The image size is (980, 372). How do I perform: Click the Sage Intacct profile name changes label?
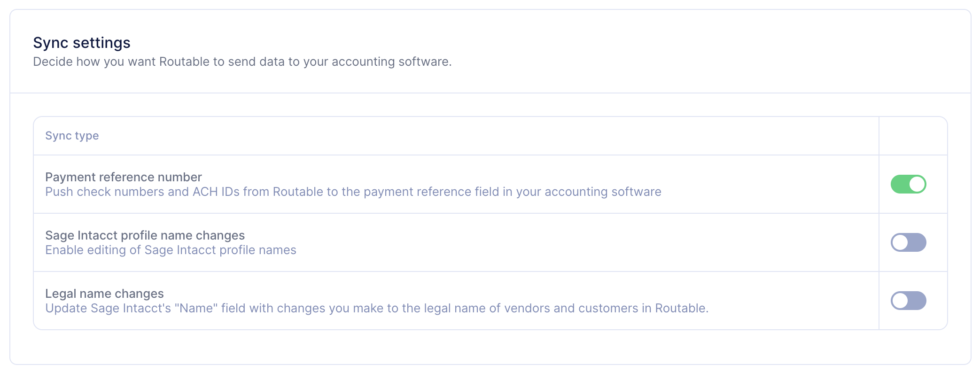click(x=145, y=235)
